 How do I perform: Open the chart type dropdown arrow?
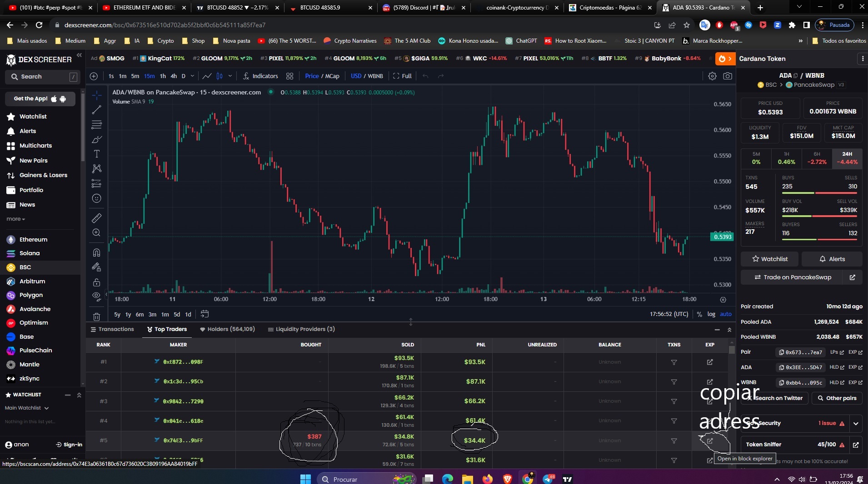(230, 76)
